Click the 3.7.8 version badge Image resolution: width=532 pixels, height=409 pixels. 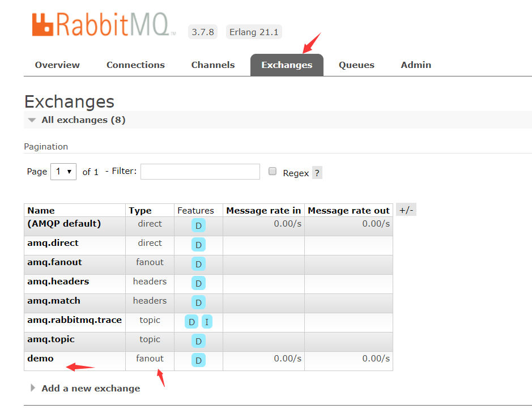click(203, 32)
